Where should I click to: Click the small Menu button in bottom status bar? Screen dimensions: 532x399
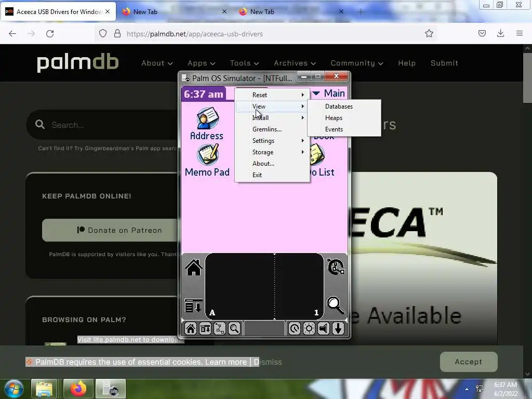[x=205, y=328]
